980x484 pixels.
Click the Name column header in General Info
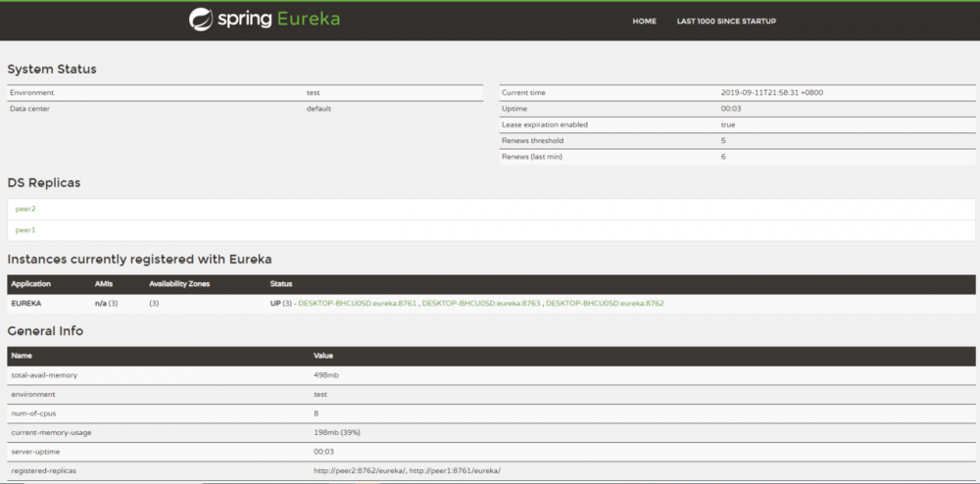(22, 356)
